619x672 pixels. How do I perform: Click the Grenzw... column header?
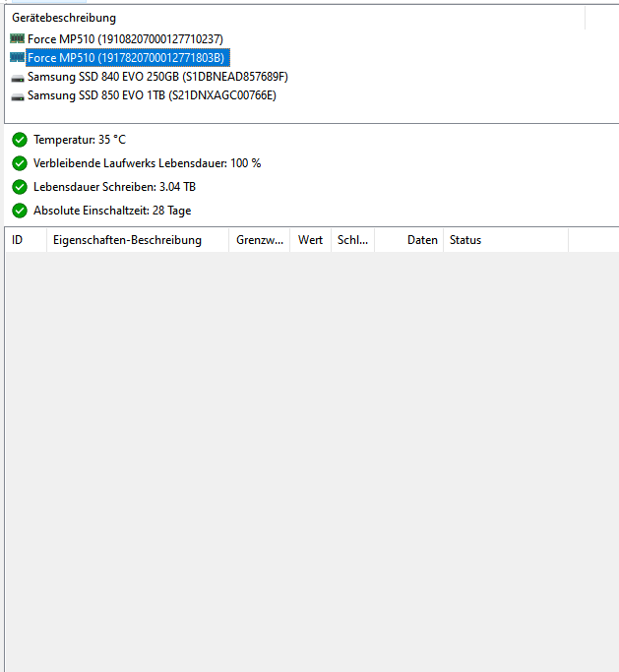(x=260, y=240)
